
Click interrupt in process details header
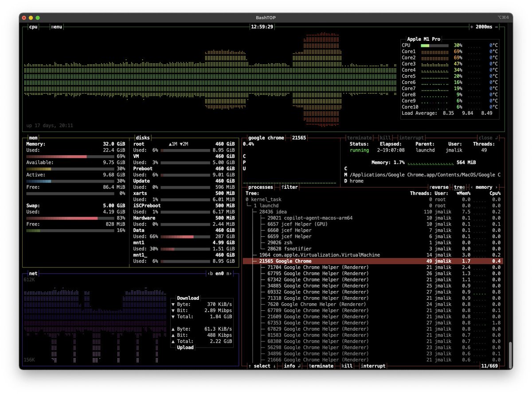(x=411, y=138)
